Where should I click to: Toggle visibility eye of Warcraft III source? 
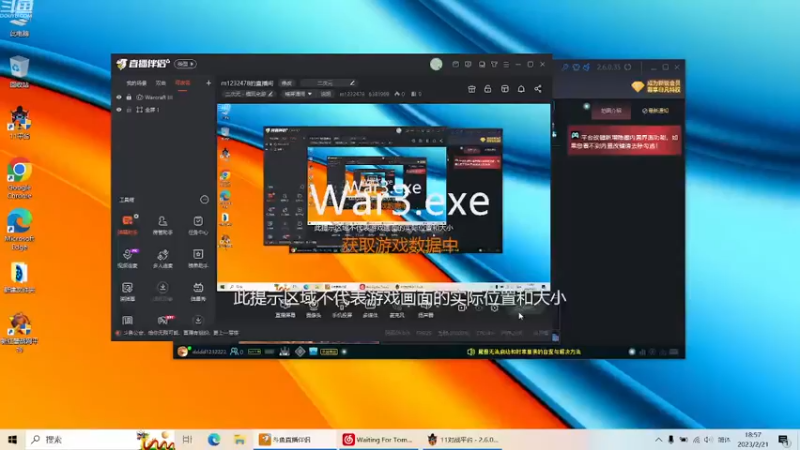click(119, 97)
